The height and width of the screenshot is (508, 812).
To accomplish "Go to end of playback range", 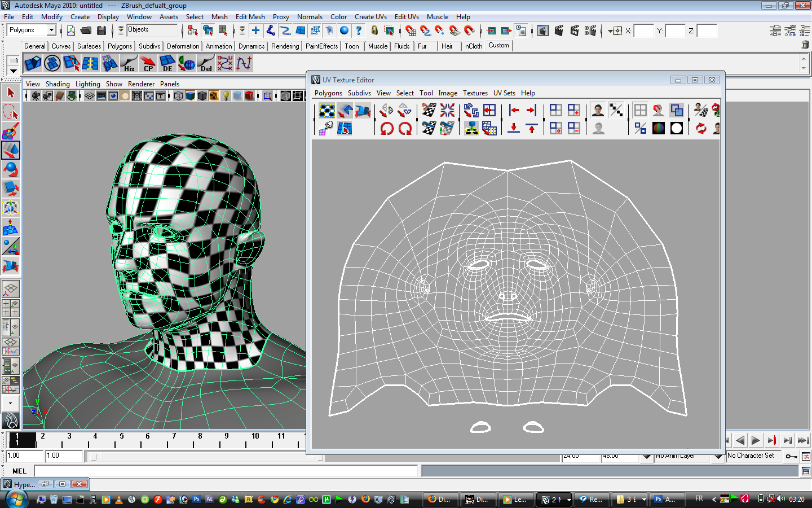I will click(804, 440).
